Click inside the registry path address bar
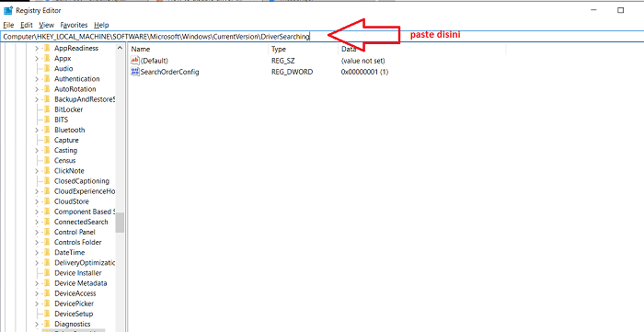 pos(322,37)
